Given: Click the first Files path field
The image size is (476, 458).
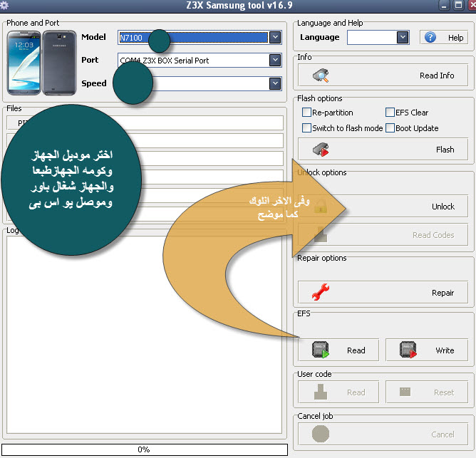Looking at the screenshot, I should click(145, 123).
